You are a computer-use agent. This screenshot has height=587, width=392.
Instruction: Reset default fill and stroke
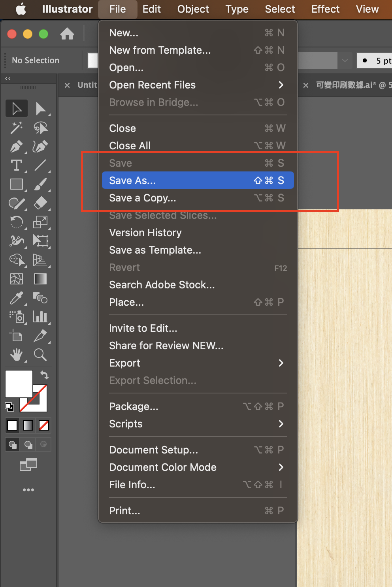tap(9, 406)
